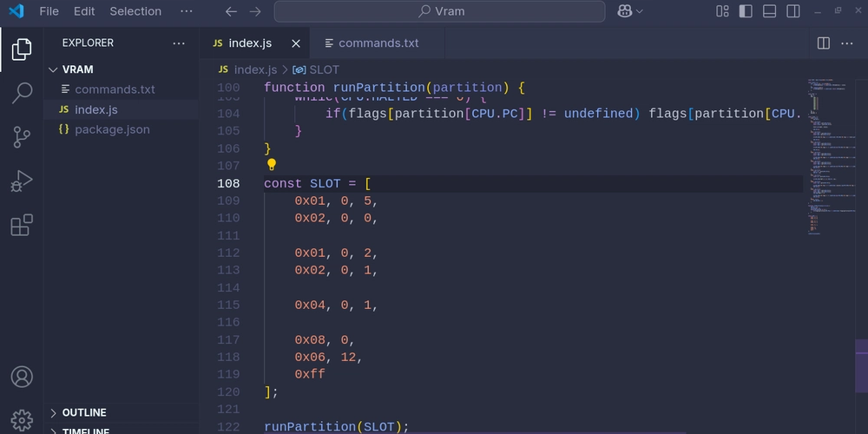
Task: Click '0x08, 0,' on line 117
Action: point(325,340)
